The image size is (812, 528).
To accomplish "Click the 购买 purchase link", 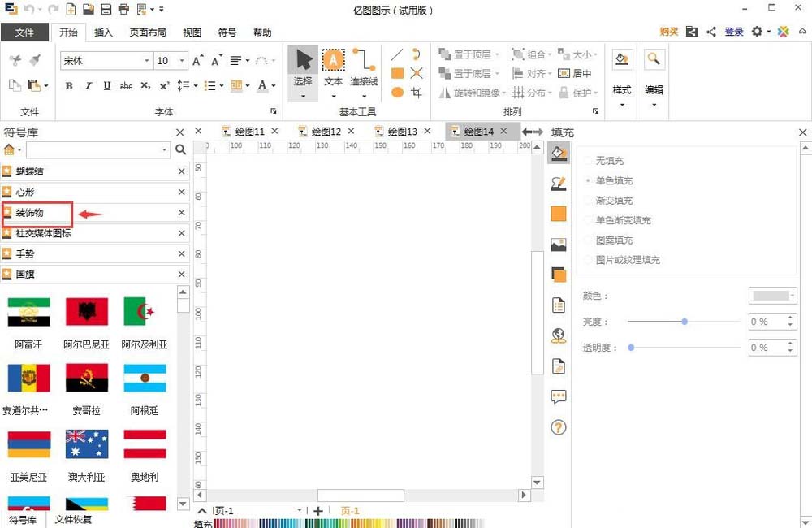I will (x=667, y=32).
